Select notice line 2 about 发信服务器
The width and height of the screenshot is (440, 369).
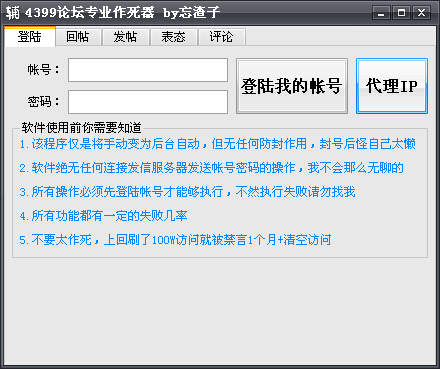point(211,168)
